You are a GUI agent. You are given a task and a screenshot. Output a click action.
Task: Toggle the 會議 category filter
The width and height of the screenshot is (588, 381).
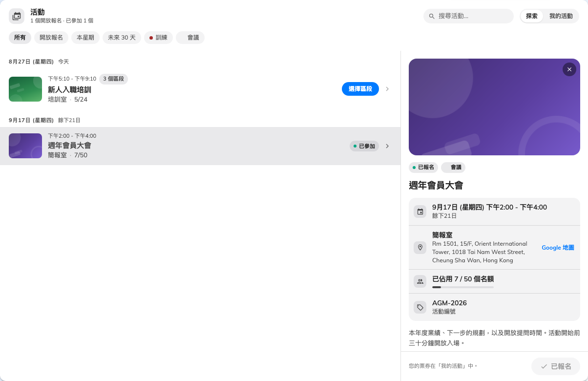pos(190,38)
